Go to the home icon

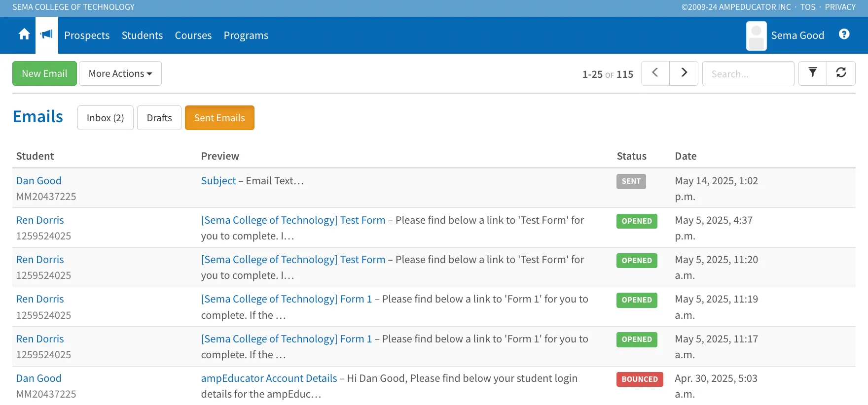pyautogui.click(x=24, y=34)
